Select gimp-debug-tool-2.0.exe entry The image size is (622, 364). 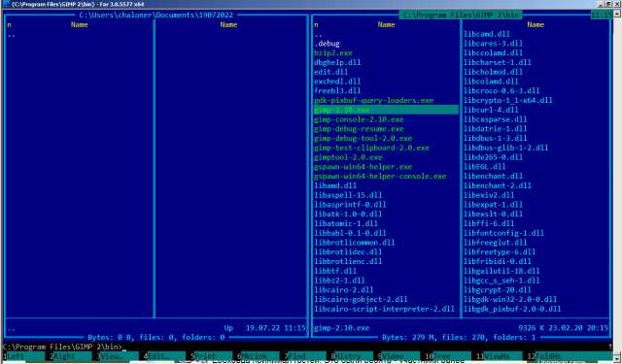tap(363, 138)
